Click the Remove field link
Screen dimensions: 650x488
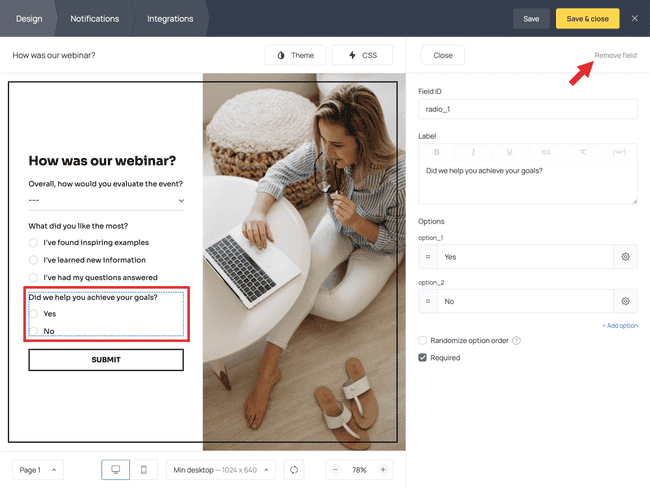(x=615, y=55)
